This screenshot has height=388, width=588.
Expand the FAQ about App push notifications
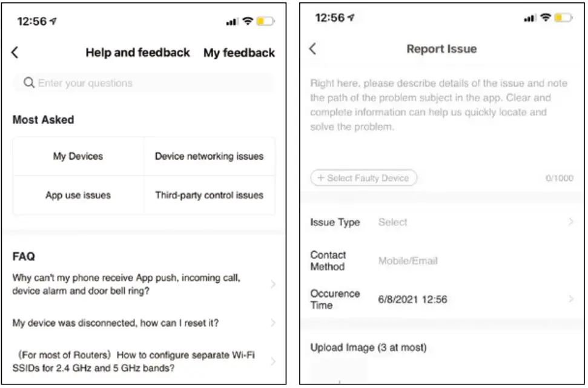142,284
